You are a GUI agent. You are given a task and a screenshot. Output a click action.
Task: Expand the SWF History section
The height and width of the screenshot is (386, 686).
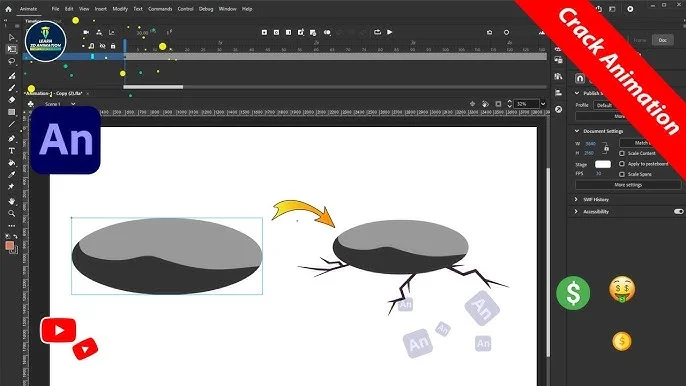[576, 200]
